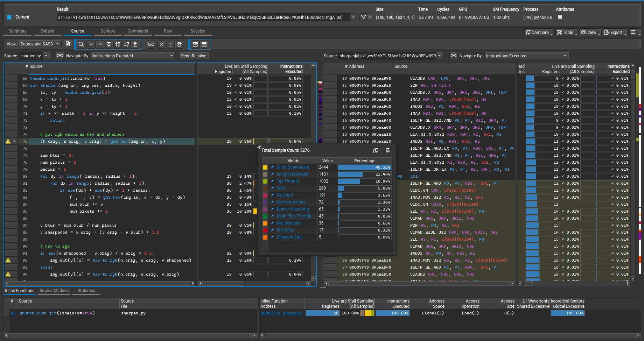Click the Short Scoreboard percentage bar

tap(364, 167)
